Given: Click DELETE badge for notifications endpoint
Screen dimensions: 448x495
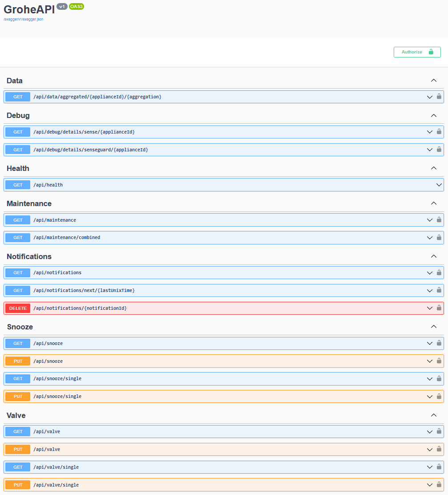Looking at the screenshot, I should (18, 308).
